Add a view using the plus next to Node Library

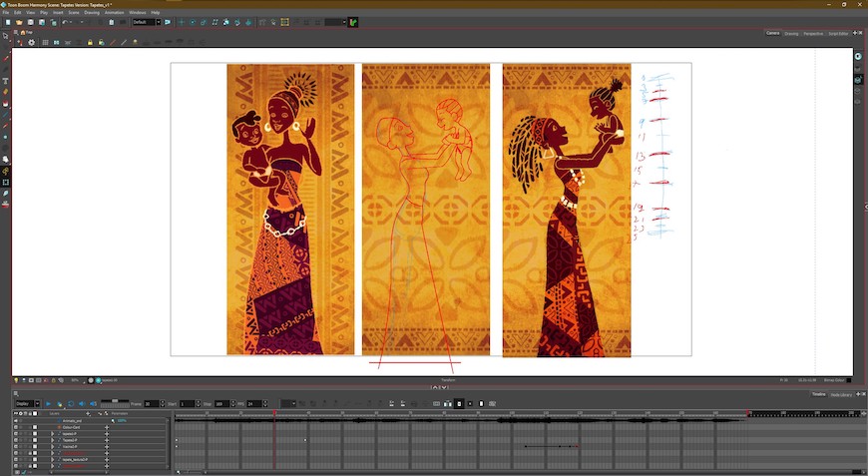(856, 394)
